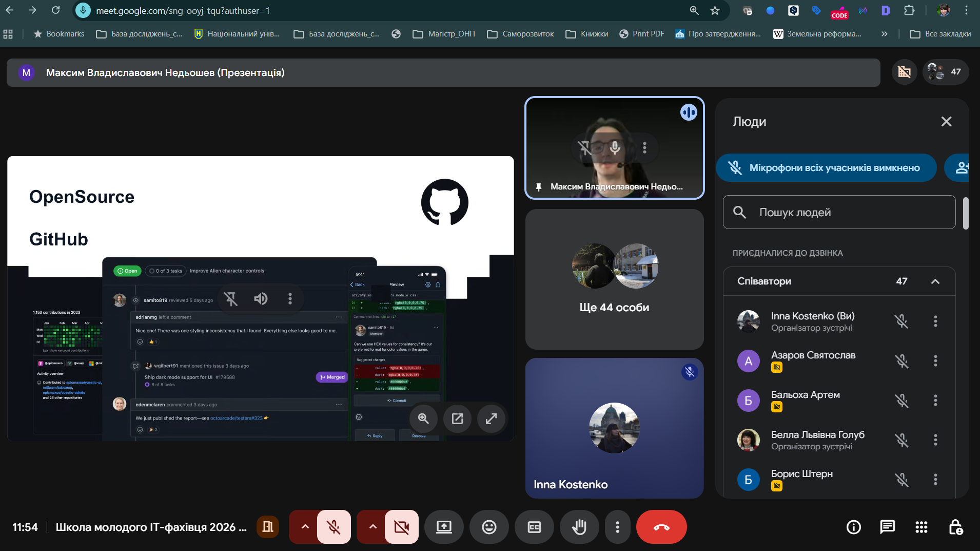Viewport: 980px width, 551px height.
Task: Click the crossed-out presentation icon in the top bar
Action: point(904,72)
